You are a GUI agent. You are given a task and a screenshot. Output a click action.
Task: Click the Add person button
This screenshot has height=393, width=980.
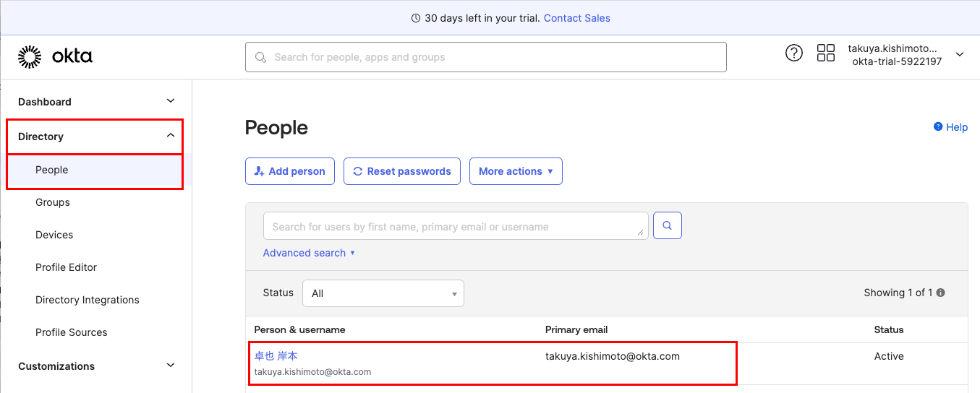(289, 171)
